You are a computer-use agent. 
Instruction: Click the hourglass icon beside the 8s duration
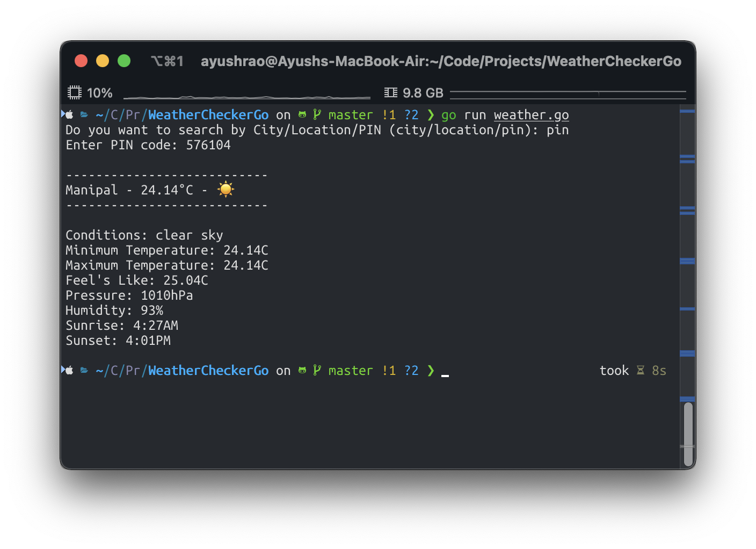641,370
